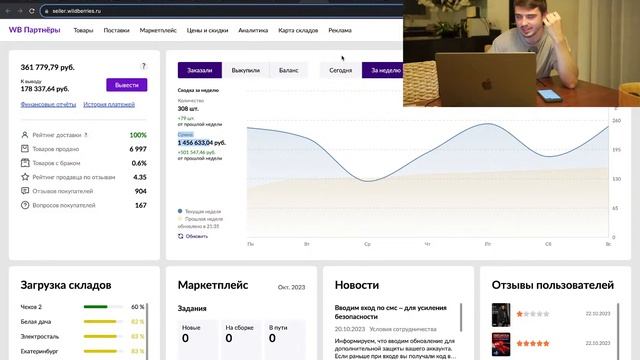Image resolution: width=640 pixels, height=360 pixels.
Task: Click the Отзывы пользователей widget heading
Action: tap(553, 285)
